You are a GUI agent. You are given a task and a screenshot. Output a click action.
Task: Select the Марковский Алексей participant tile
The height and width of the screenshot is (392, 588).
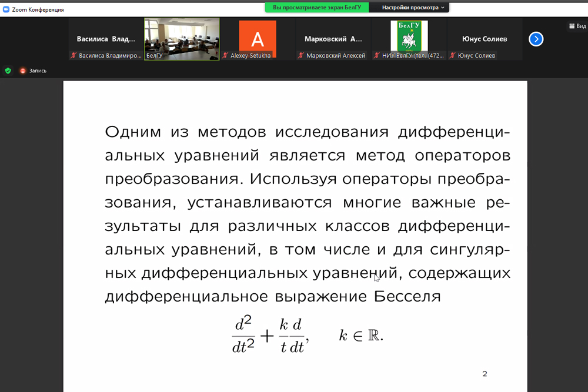coord(333,39)
